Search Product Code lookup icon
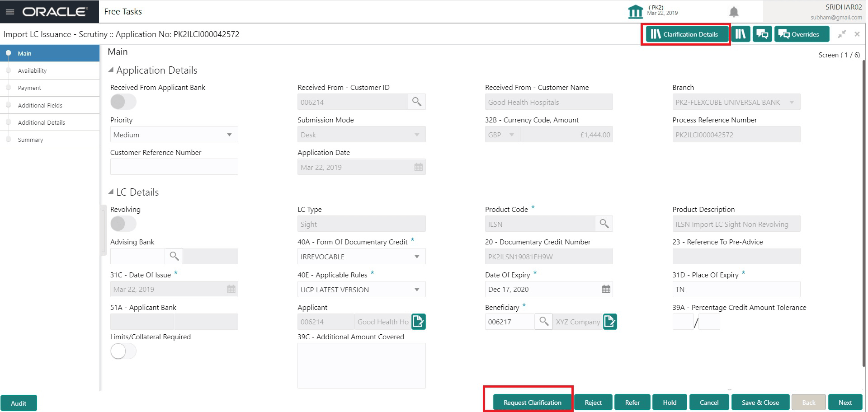Viewport: 868px width, 412px height. click(x=604, y=224)
